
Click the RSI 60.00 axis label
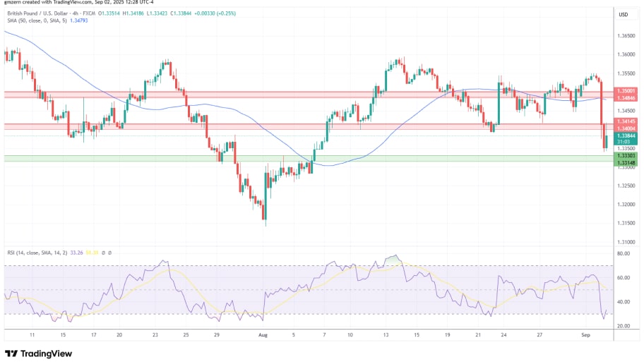coord(624,278)
